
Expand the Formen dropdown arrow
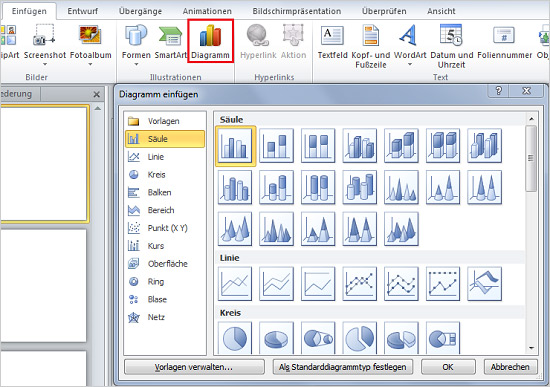click(x=136, y=64)
